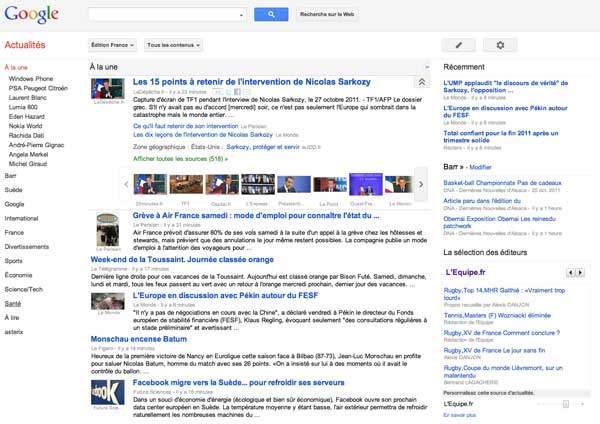The image size is (600, 424).
Task: Go to previous editor source in L'Equipe.fr box
Action: (571, 273)
